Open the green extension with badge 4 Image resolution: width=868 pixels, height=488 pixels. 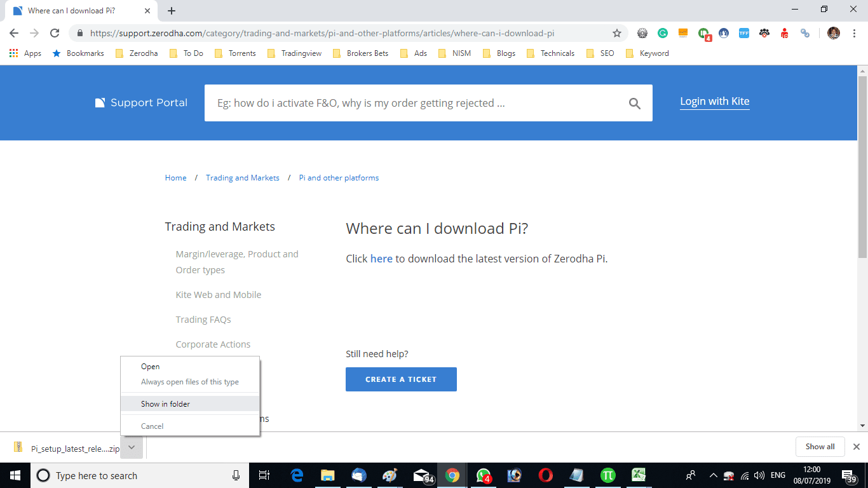[x=703, y=34]
